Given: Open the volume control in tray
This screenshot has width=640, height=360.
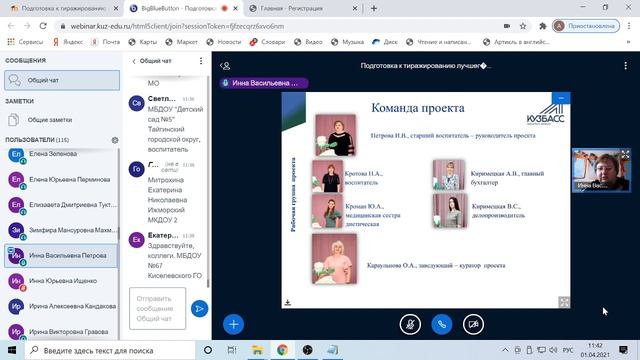Looking at the screenshot, I should 553,350.
